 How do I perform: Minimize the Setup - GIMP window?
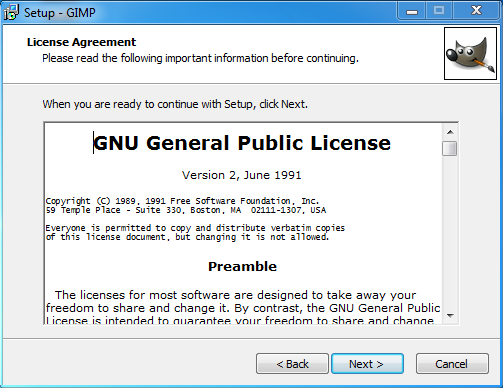point(412,11)
